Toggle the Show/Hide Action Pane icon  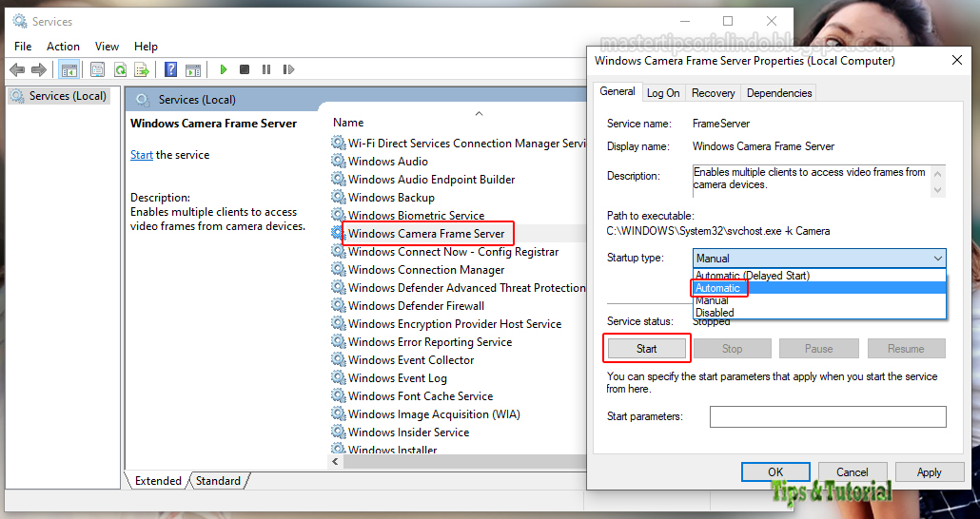tap(193, 69)
